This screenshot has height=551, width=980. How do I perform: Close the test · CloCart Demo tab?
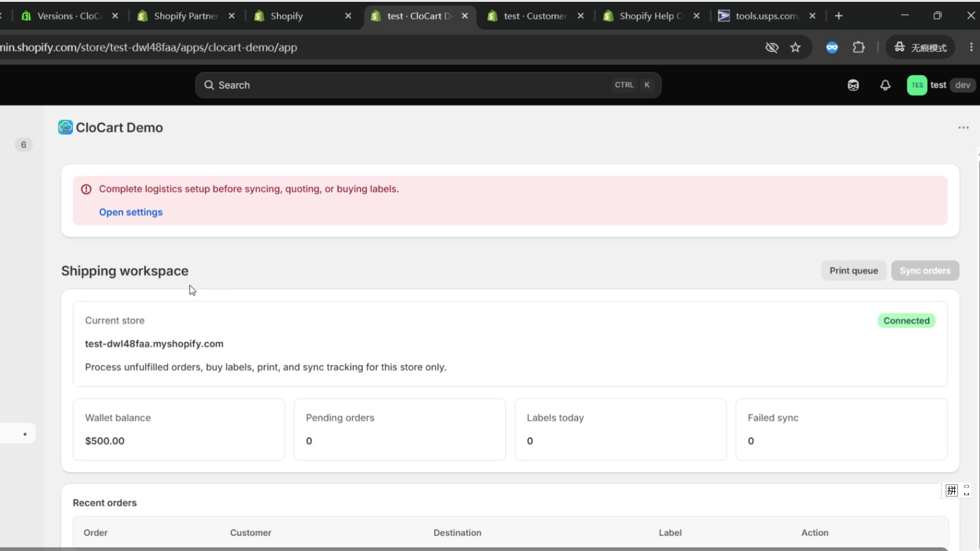pyautogui.click(x=465, y=16)
